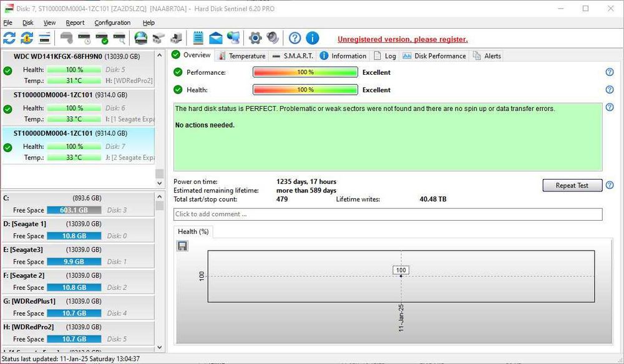Click the Unregistered version, please register link
This screenshot has width=624, height=364.
click(402, 39)
